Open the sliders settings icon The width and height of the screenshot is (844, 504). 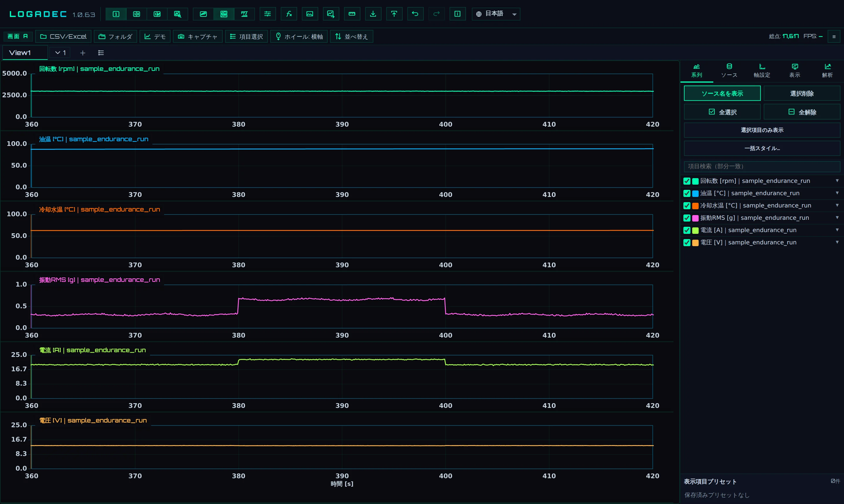coord(268,14)
